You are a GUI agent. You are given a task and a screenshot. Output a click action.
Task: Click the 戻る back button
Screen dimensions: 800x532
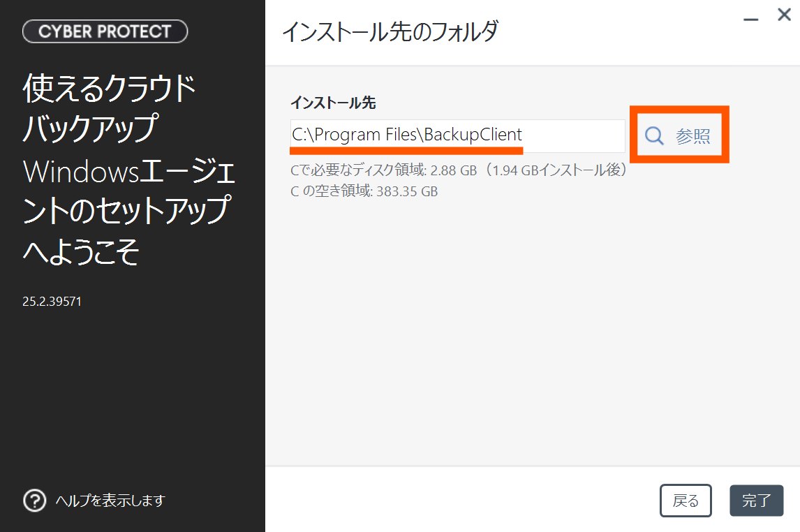point(686,501)
